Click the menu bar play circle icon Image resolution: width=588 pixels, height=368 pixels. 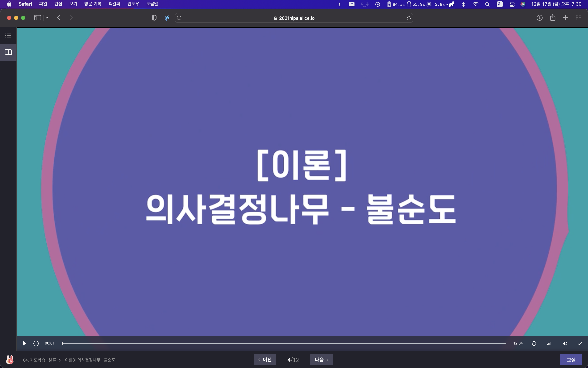pos(378,4)
